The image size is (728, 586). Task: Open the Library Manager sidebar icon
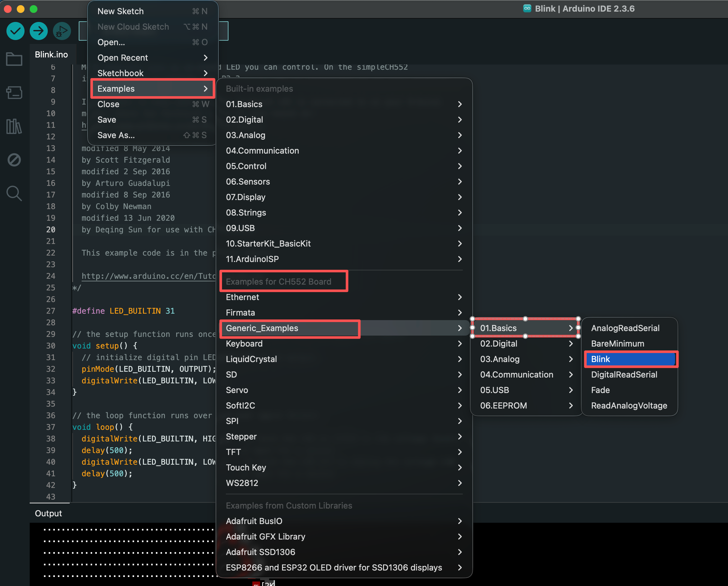(14, 126)
